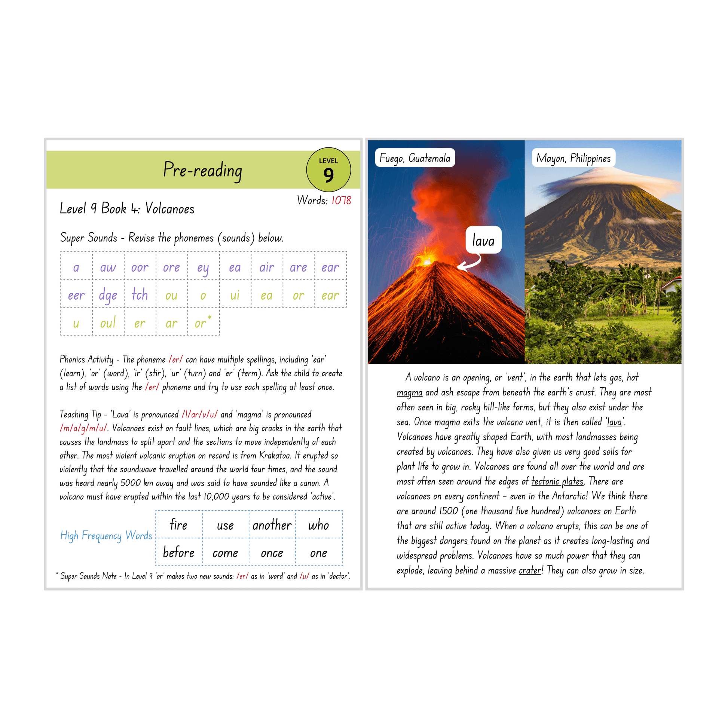Select the phoneme sound 'dge' in grid
This screenshot has width=728, height=728.
tap(108, 288)
